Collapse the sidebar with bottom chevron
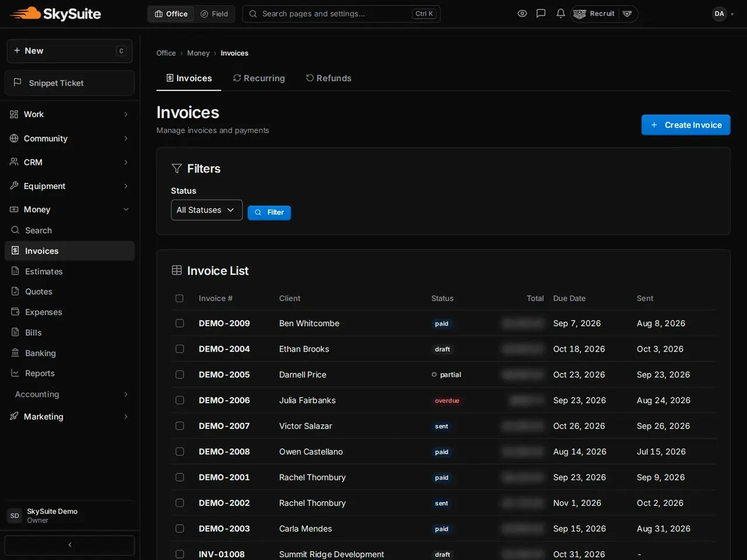Image resolution: width=747 pixels, height=560 pixels. point(69,545)
